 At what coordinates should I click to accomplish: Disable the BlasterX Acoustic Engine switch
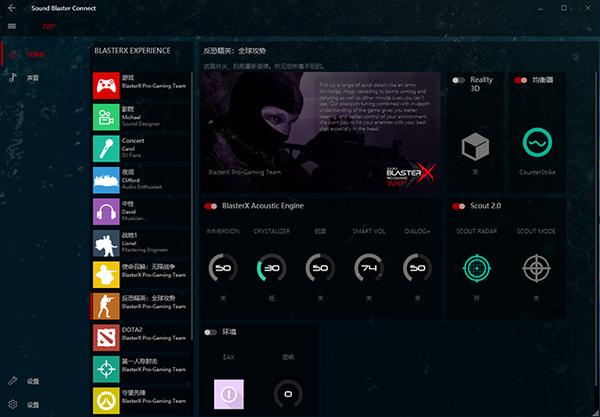(x=210, y=206)
